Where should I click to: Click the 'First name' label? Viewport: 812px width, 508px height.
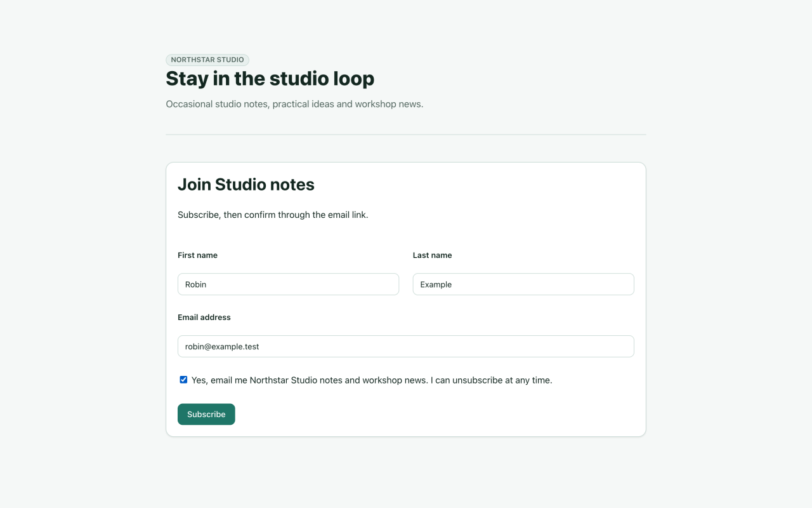click(197, 255)
